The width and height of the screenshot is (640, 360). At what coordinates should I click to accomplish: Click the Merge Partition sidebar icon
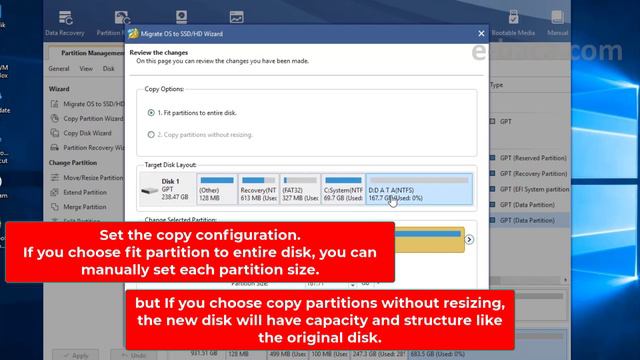click(x=55, y=207)
